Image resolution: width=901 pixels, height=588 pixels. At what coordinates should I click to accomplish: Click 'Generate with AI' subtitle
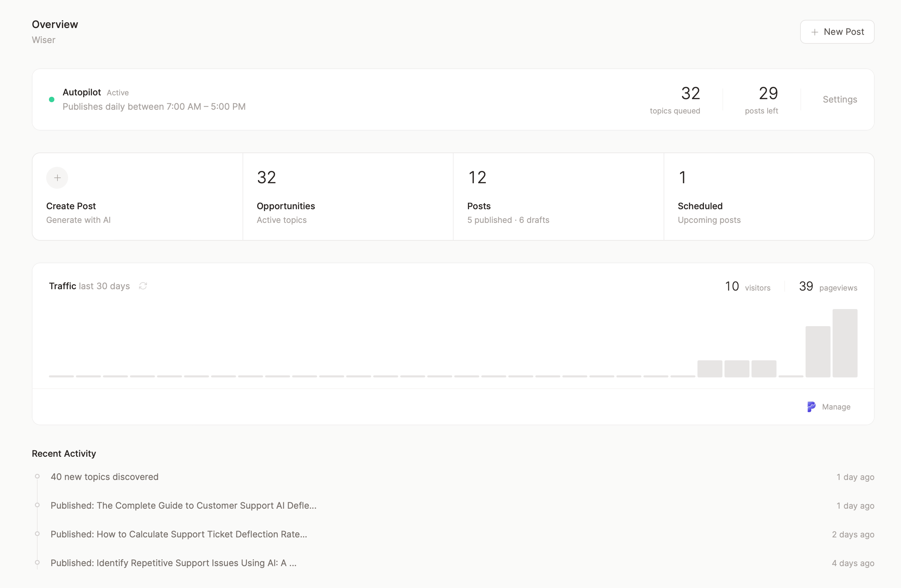coord(78,220)
